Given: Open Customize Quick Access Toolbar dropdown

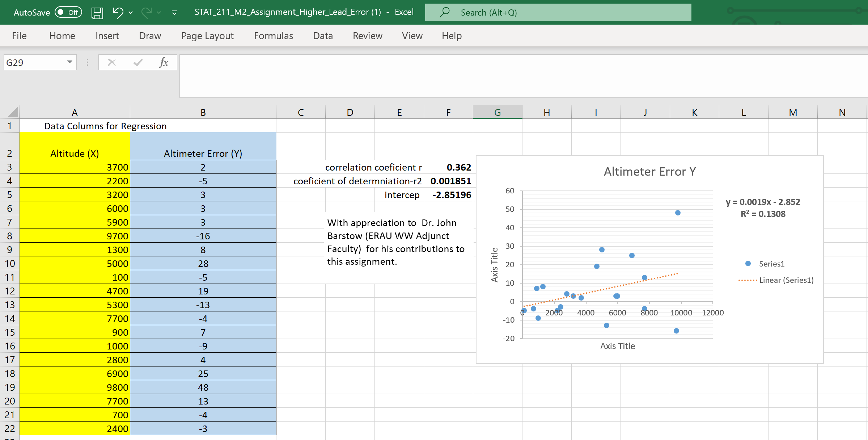Looking at the screenshot, I should point(174,13).
